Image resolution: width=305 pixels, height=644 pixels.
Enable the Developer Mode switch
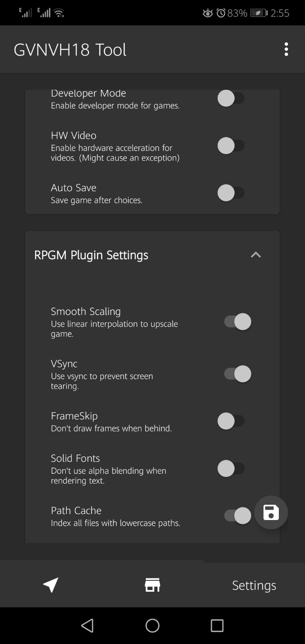click(231, 98)
